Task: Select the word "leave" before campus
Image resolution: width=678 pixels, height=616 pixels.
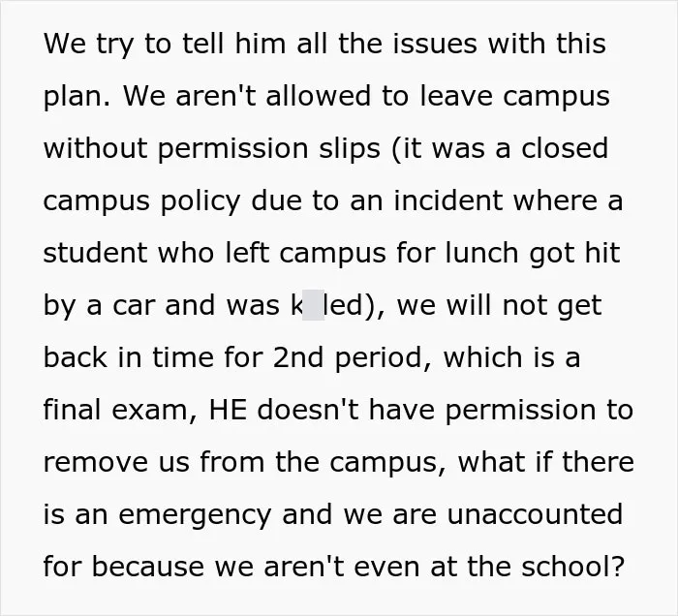Action: (x=456, y=96)
